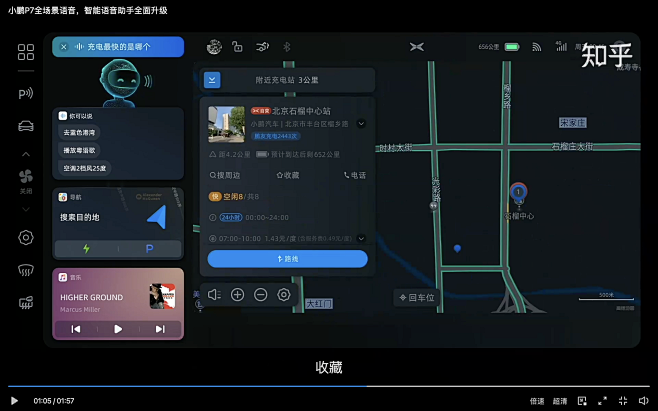Click the up chevron above the fan

tap(26, 154)
